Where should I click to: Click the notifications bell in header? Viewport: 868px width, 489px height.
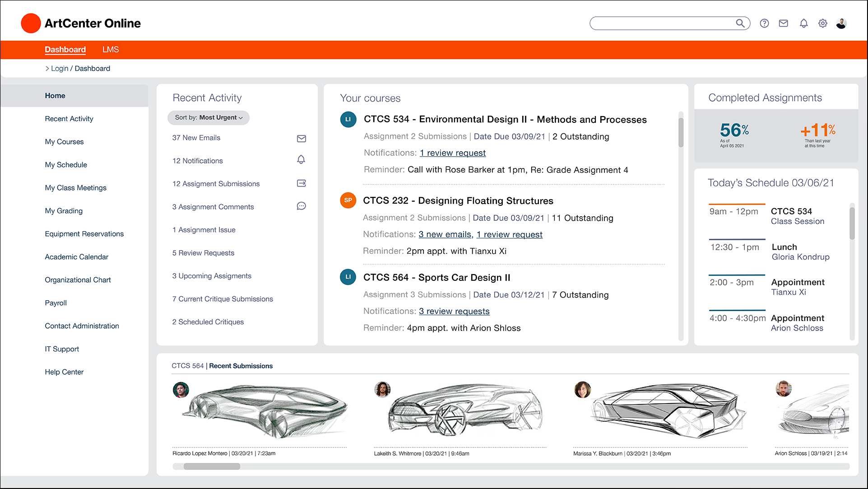coord(803,23)
